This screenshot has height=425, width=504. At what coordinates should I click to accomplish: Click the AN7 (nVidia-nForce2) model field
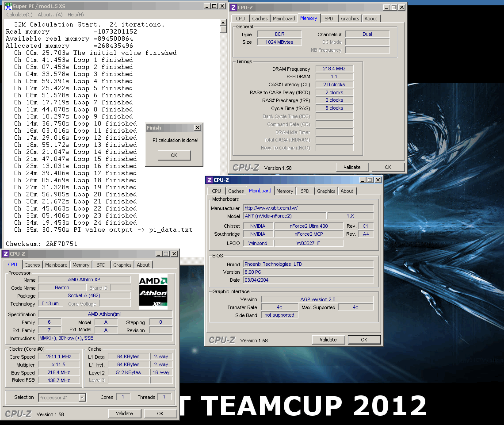[x=285, y=216]
